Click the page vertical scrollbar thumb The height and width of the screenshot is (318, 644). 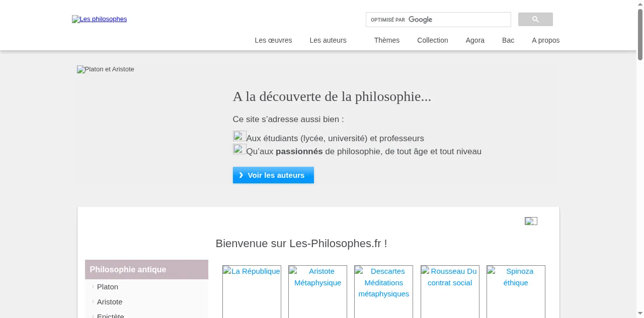(640, 34)
